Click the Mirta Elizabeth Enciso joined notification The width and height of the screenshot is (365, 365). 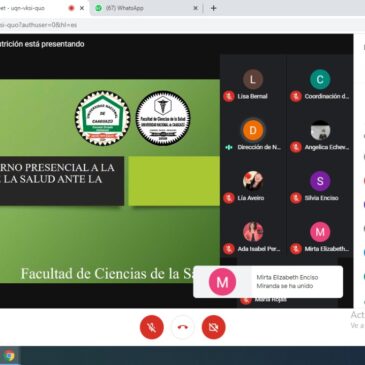[268, 282]
